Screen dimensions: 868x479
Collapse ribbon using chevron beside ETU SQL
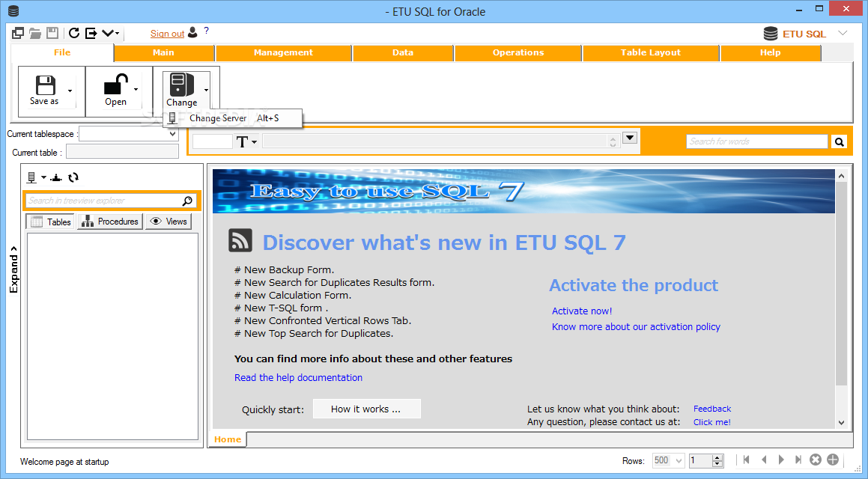tap(843, 33)
